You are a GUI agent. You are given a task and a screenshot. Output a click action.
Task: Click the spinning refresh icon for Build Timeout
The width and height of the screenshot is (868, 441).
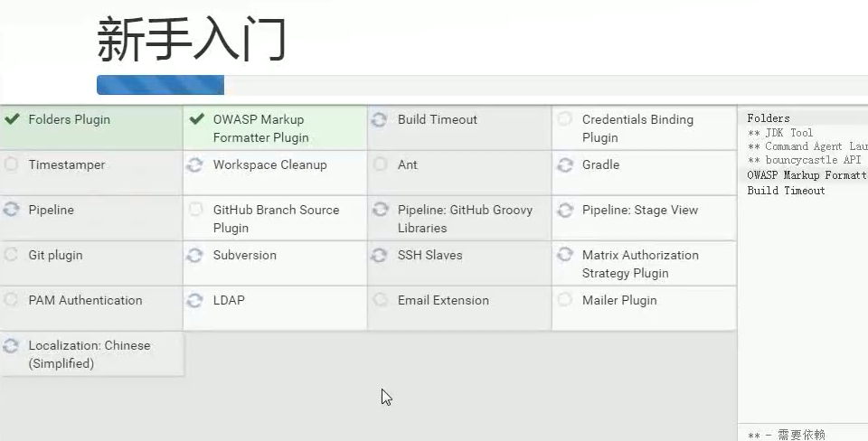pyautogui.click(x=379, y=119)
